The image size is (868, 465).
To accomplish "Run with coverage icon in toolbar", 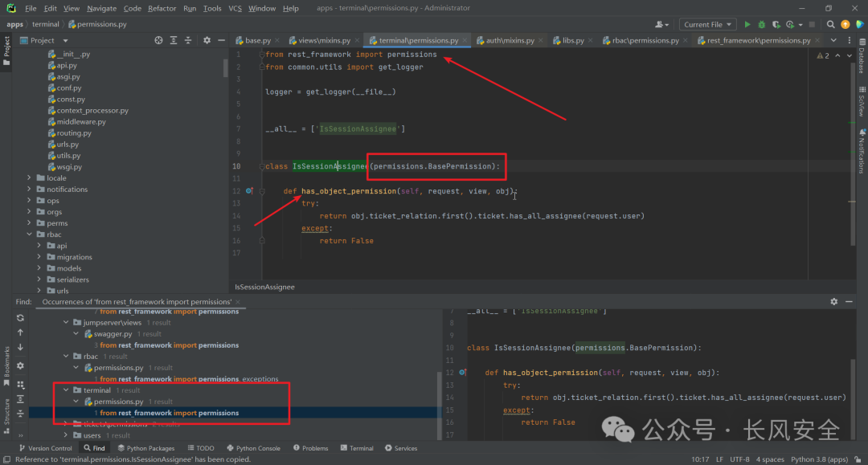I will coord(776,25).
